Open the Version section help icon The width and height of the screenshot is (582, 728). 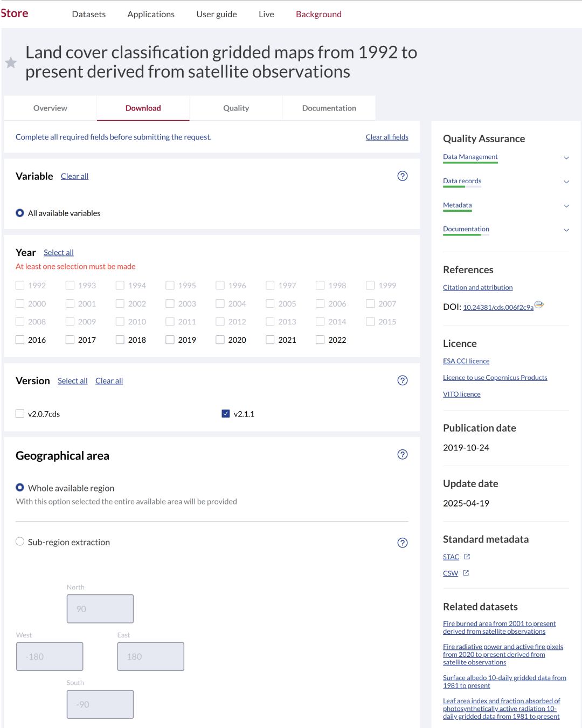coord(403,380)
